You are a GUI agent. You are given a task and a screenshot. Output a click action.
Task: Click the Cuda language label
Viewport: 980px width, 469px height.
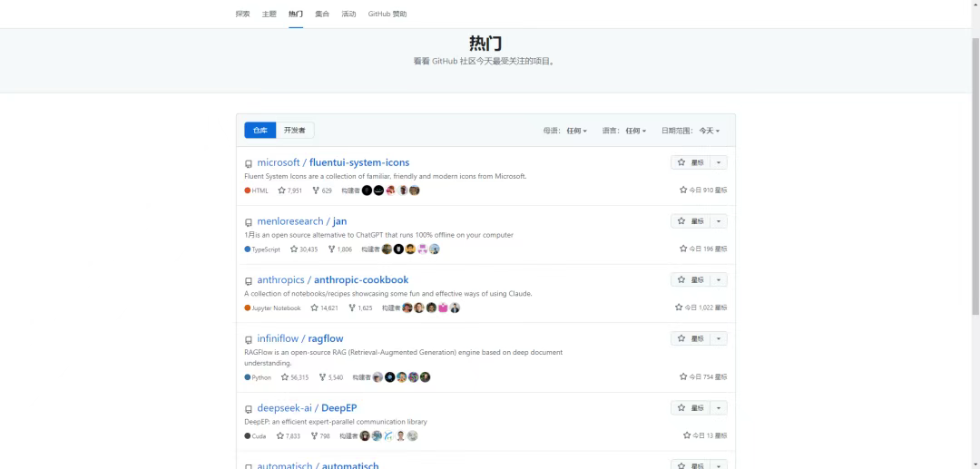[x=256, y=436]
